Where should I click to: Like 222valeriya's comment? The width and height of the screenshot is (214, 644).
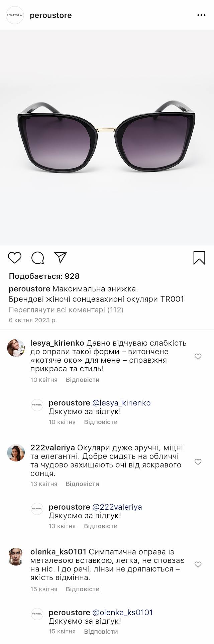198,462
